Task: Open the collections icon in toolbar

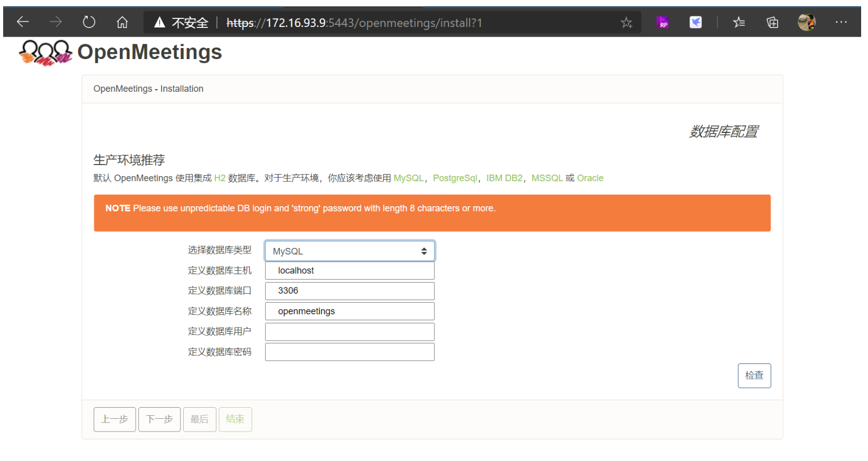Action: [x=772, y=22]
